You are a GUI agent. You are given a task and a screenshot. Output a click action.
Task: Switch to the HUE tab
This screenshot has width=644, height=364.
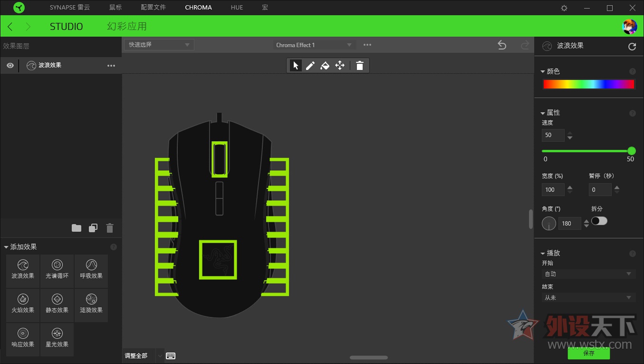(237, 8)
